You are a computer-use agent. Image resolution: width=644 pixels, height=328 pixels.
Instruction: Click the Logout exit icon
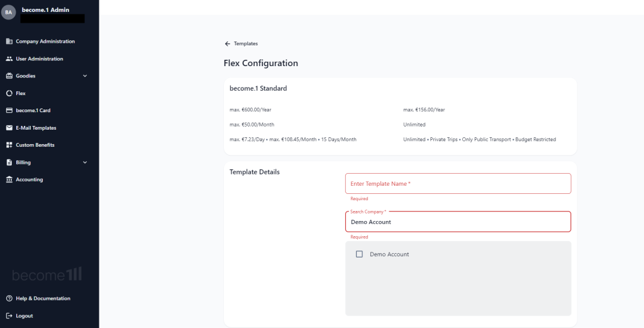tap(9, 315)
